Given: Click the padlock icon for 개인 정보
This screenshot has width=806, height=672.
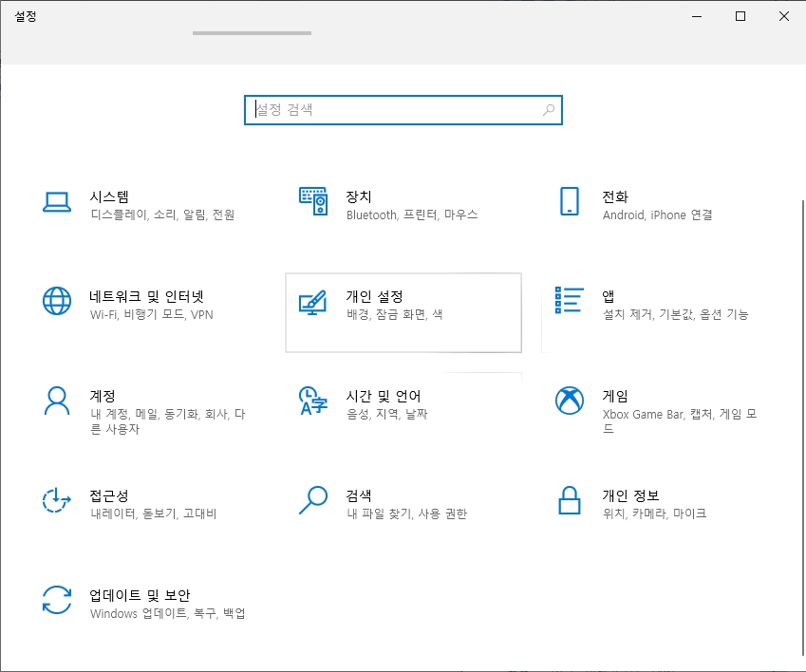Looking at the screenshot, I should 568,501.
